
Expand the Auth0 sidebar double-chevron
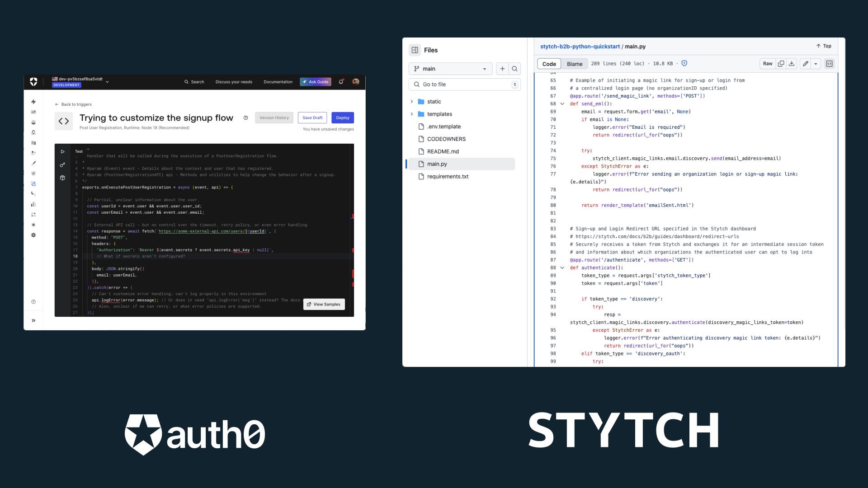[x=33, y=320]
